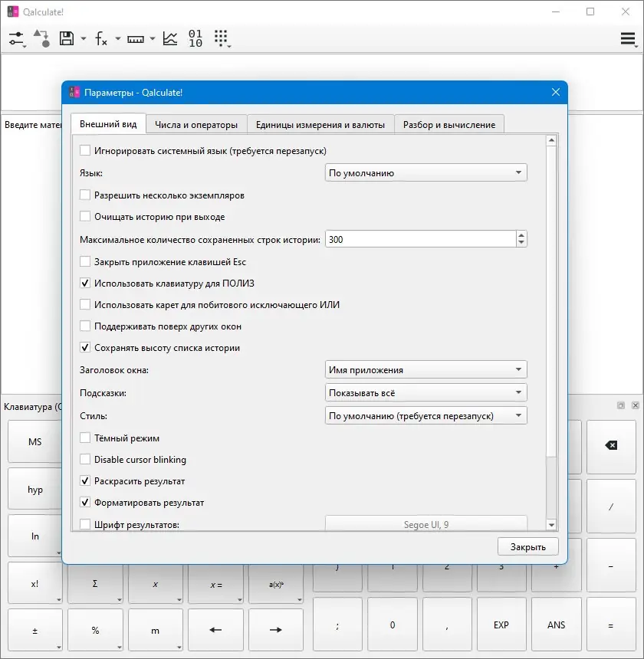
Task: Click the save (floppy disk) icon
Action: (x=67, y=38)
